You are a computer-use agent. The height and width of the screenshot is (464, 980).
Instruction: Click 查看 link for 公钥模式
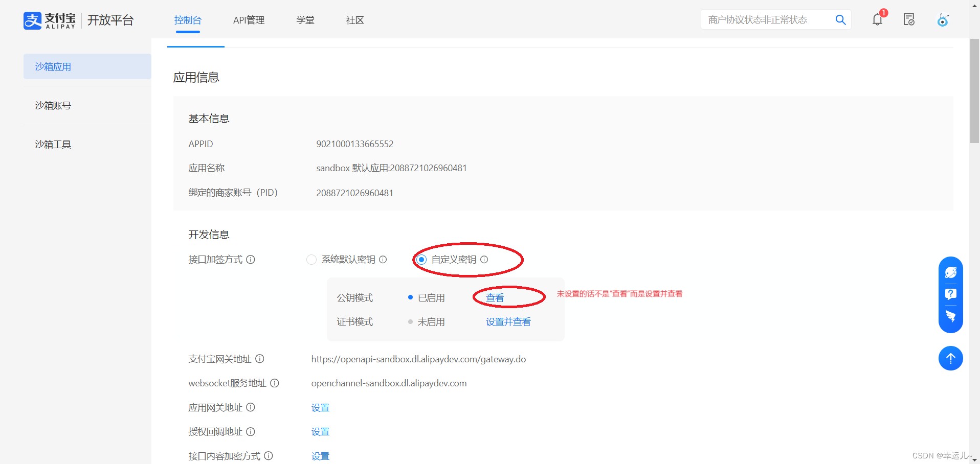pyautogui.click(x=495, y=298)
